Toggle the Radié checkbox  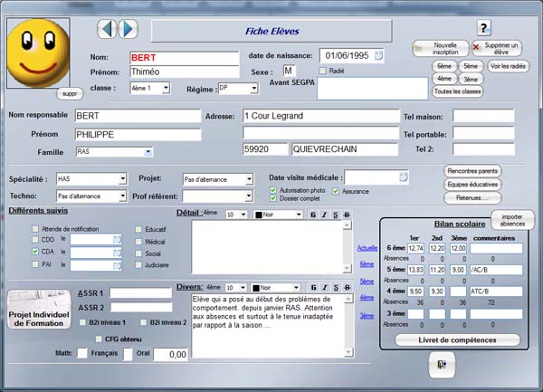[323, 71]
